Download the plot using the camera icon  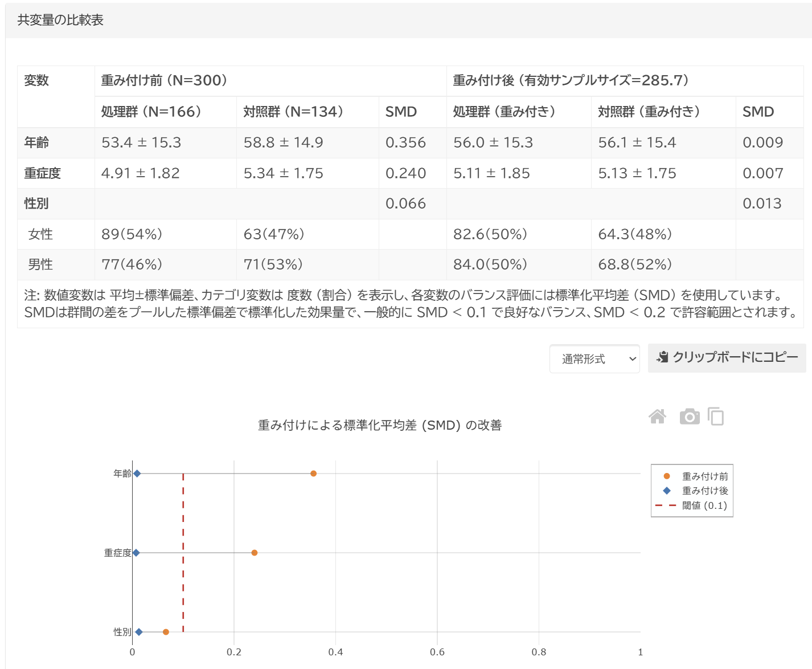(689, 417)
